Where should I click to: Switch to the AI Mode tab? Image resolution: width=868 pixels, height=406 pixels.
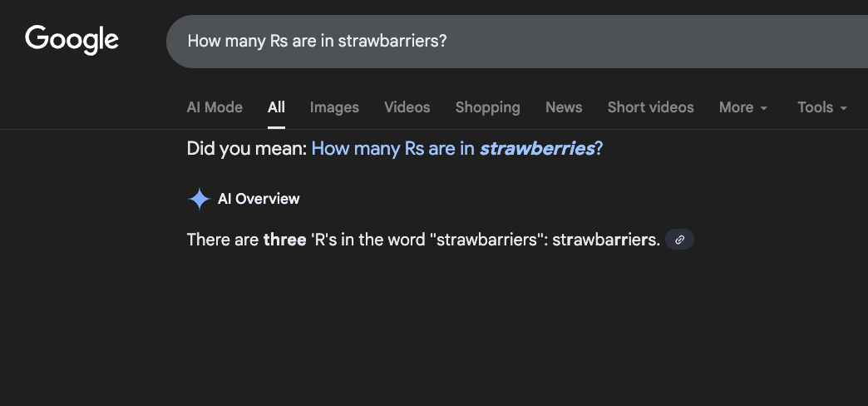tap(215, 107)
